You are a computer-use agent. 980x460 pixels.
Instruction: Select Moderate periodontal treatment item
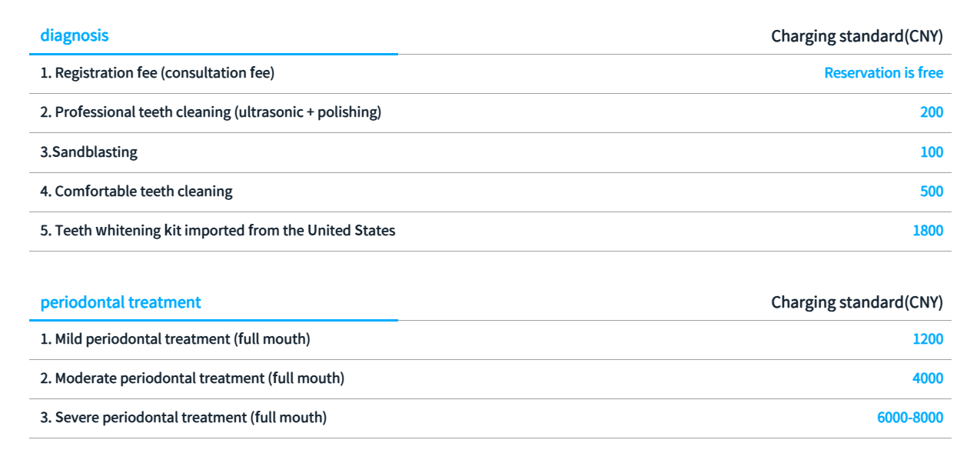(x=192, y=378)
